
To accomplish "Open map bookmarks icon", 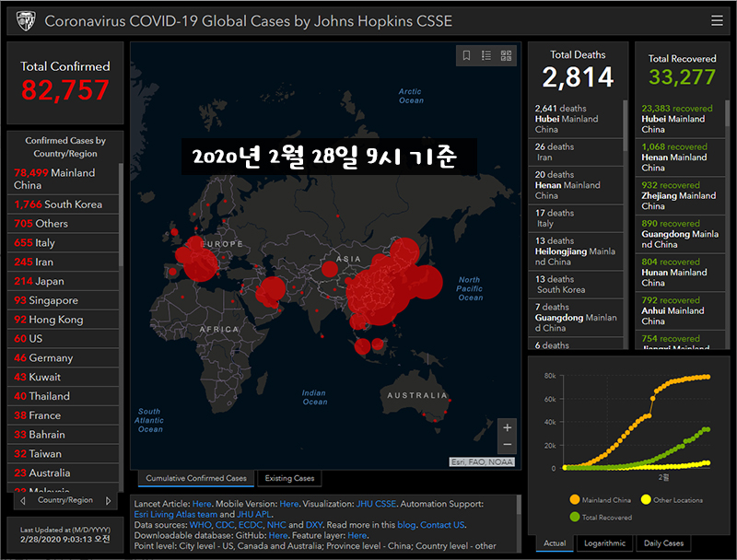I will tap(466, 55).
